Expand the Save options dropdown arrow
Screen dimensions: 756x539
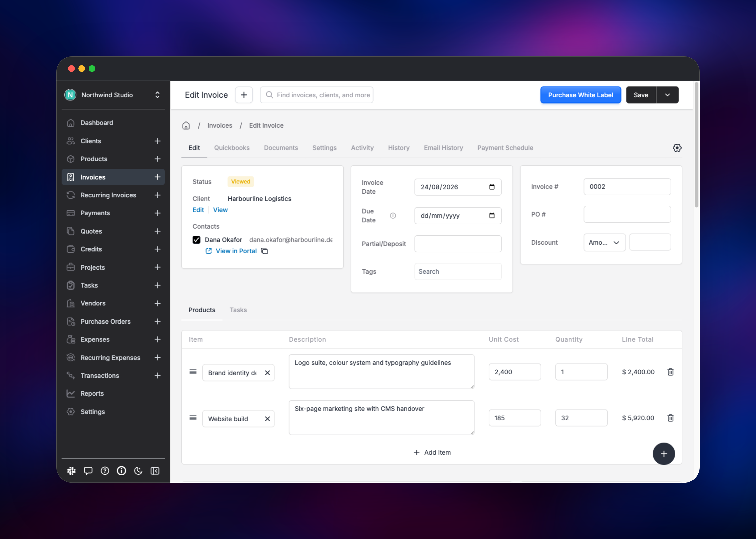pyautogui.click(x=667, y=95)
